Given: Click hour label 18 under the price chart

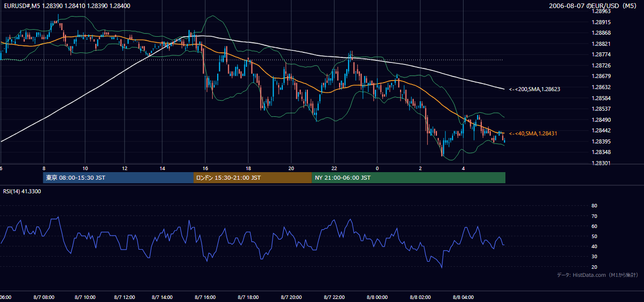Looking at the screenshot, I should pos(248,168).
